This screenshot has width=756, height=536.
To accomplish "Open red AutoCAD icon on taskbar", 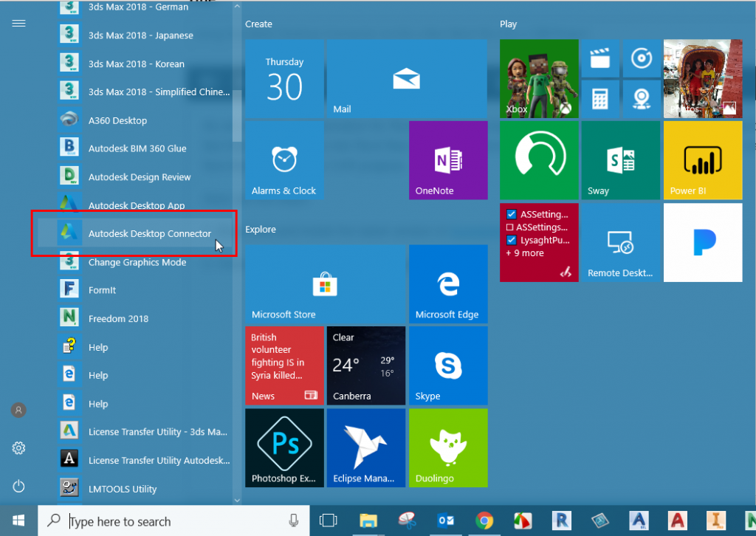I will [x=678, y=520].
